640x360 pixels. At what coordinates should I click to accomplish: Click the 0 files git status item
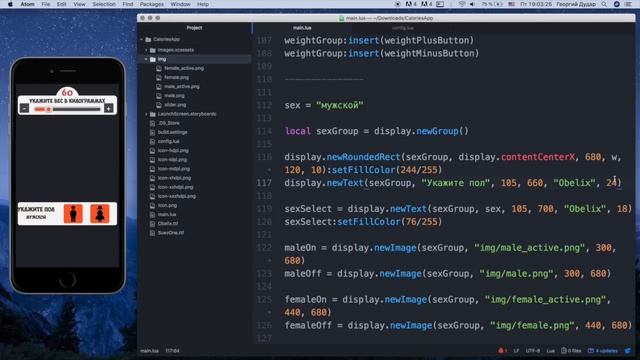tap(571, 351)
